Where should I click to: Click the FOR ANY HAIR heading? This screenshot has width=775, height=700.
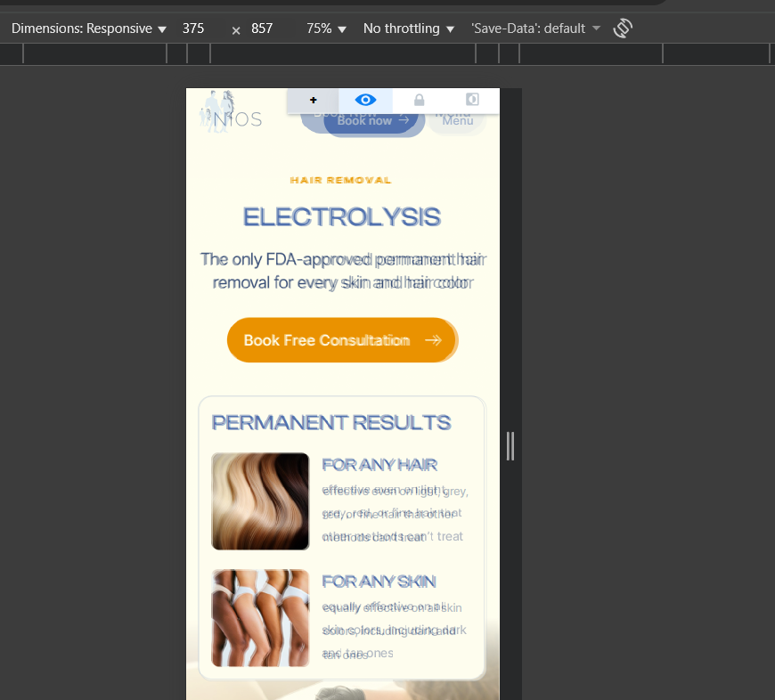[x=379, y=465]
